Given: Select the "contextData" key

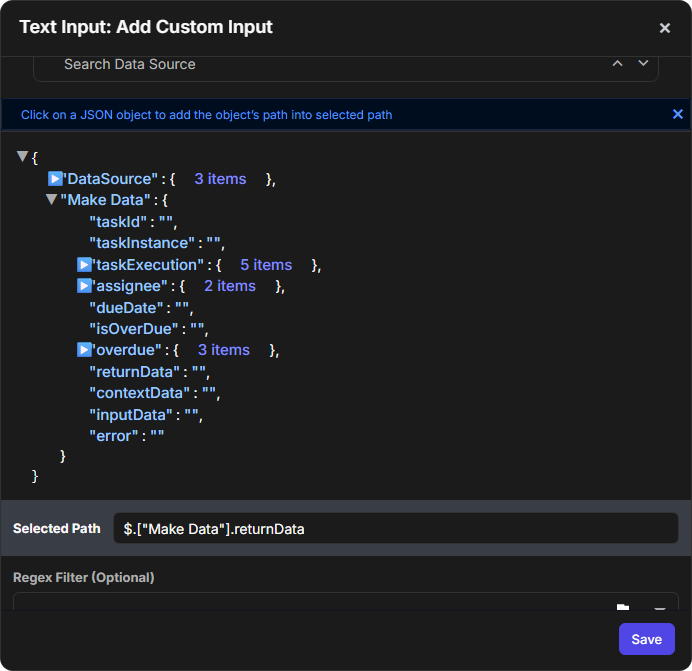Looking at the screenshot, I should click(139, 393).
